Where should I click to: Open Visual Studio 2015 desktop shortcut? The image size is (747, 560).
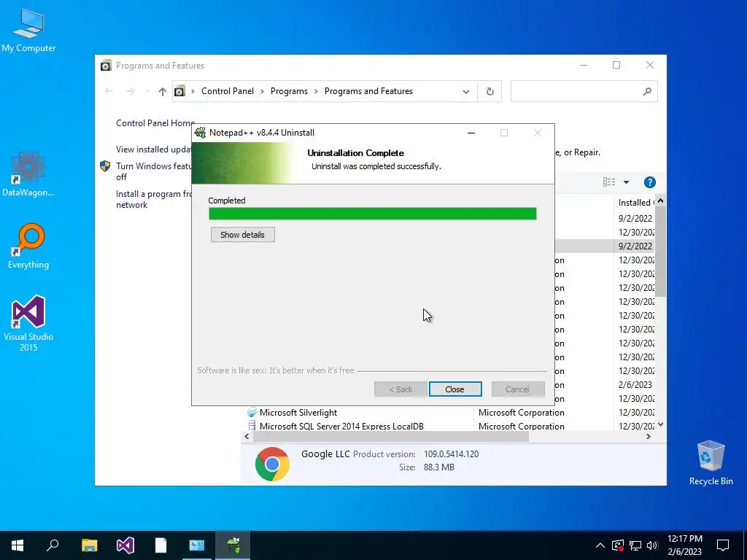coord(28,323)
